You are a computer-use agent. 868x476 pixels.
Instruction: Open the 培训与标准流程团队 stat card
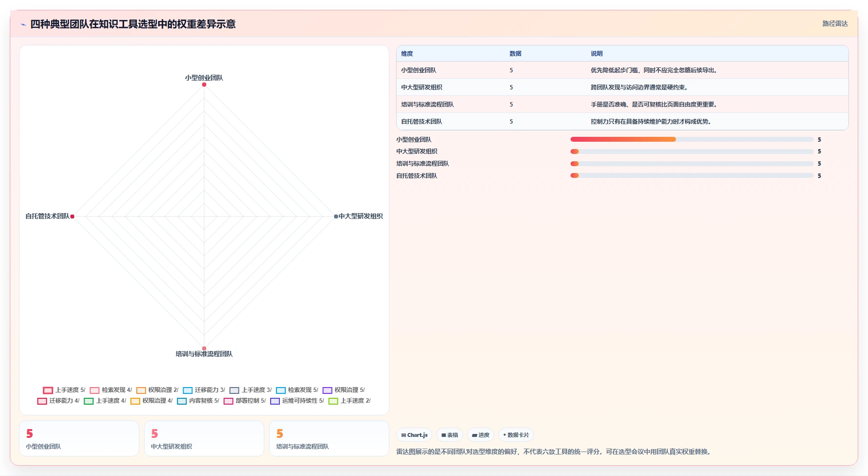click(329, 438)
